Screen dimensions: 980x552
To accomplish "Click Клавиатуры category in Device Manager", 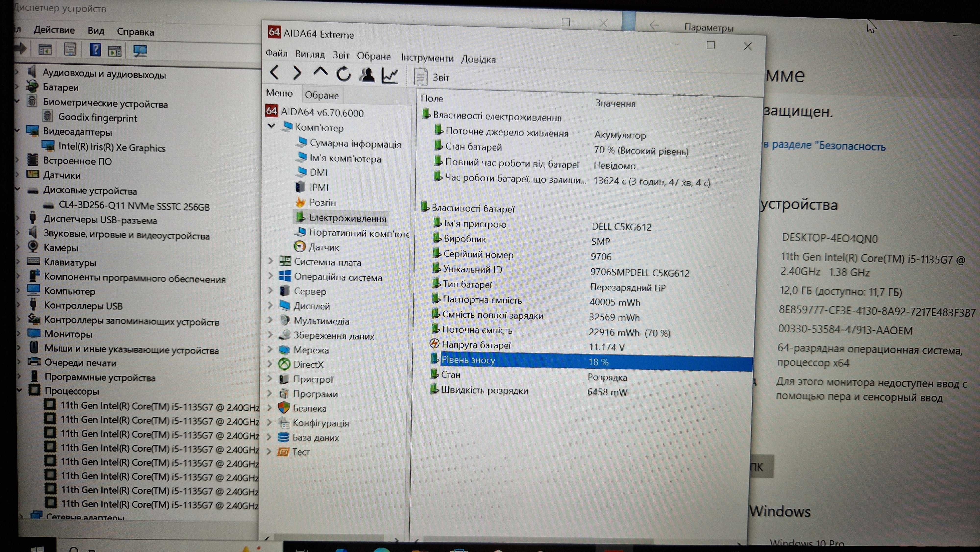I will pyautogui.click(x=70, y=262).
